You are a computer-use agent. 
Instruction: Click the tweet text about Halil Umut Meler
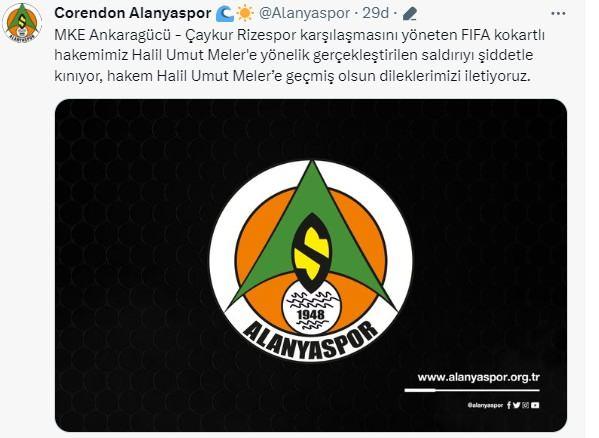(x=299, y=55)
